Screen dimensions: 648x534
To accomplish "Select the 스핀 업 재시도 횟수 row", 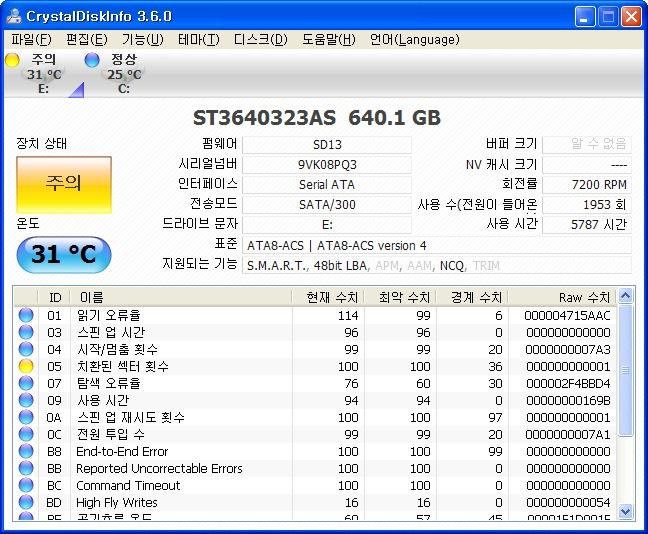I will point(315,417).
